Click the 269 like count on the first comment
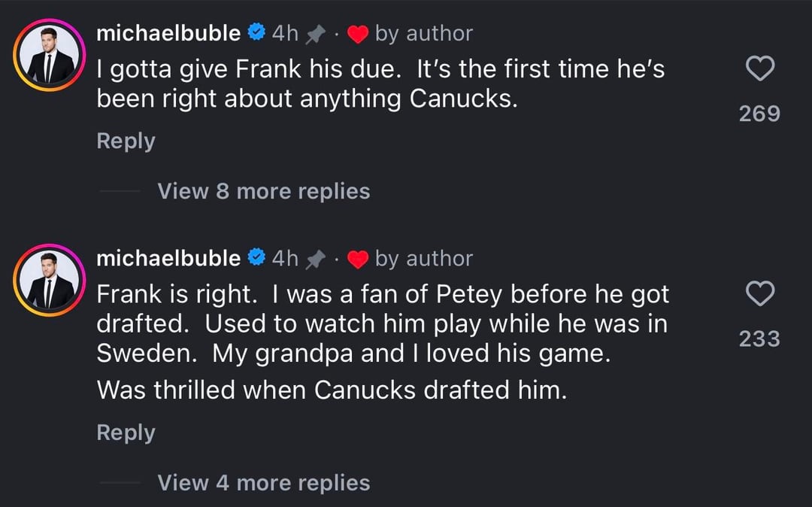 [759, 114]
